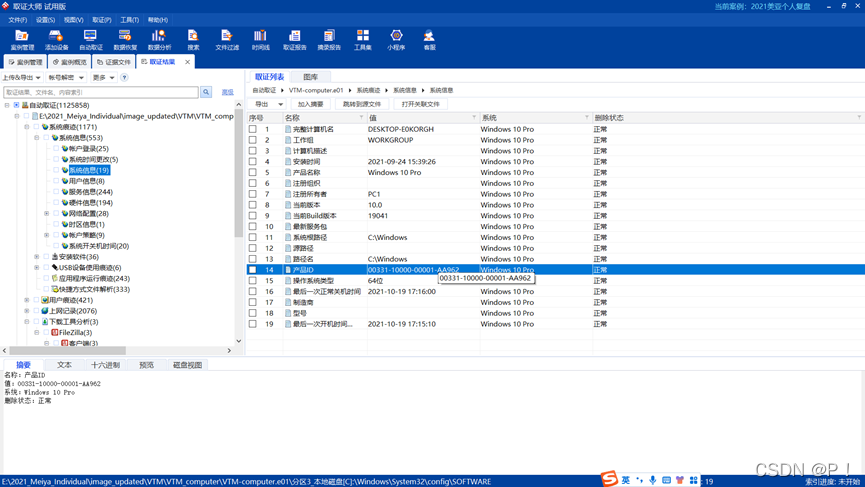
Task: Expand the 帐户策略(9) tree node
Action: [x=46, y=235]
